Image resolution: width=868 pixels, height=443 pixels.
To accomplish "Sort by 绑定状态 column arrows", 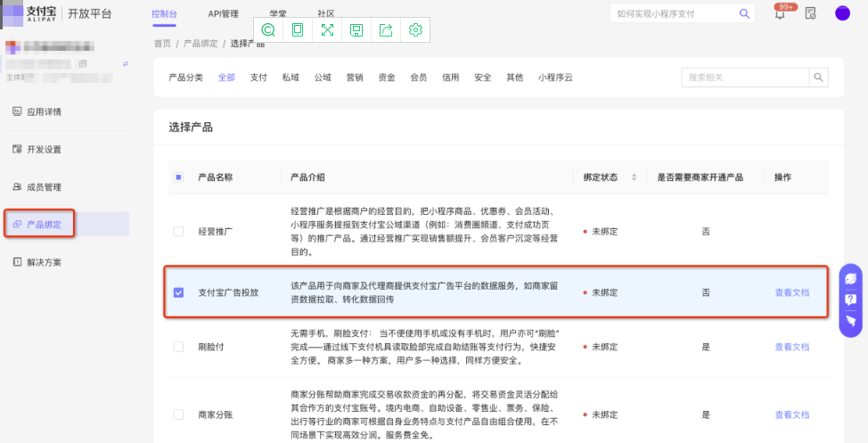I will tap(634, 177).
